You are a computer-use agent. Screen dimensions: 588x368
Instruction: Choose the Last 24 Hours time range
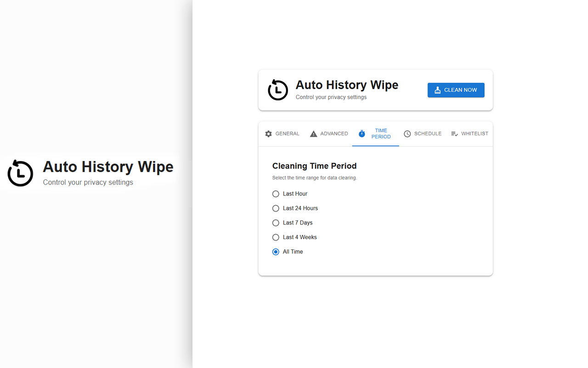click(x=276, y=208)
